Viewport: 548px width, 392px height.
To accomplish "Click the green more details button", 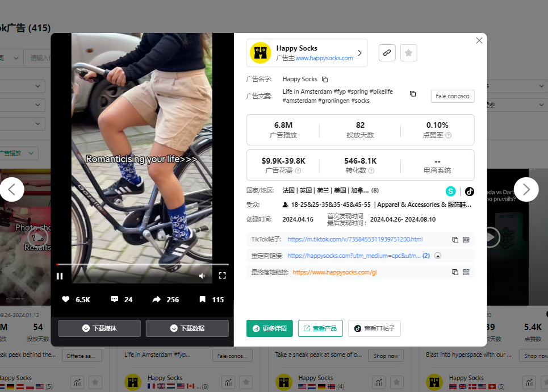I will point(269,328).
